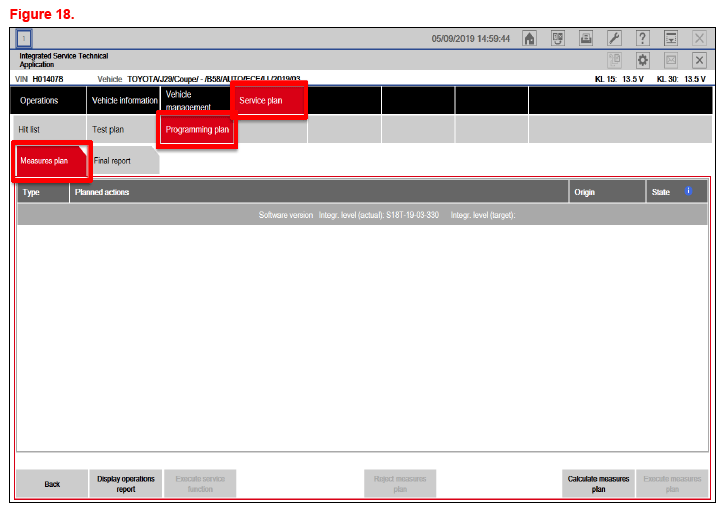Open help via question mark icon
The width and height of the screenshot is (725, 512).
(x=643, y=38)
